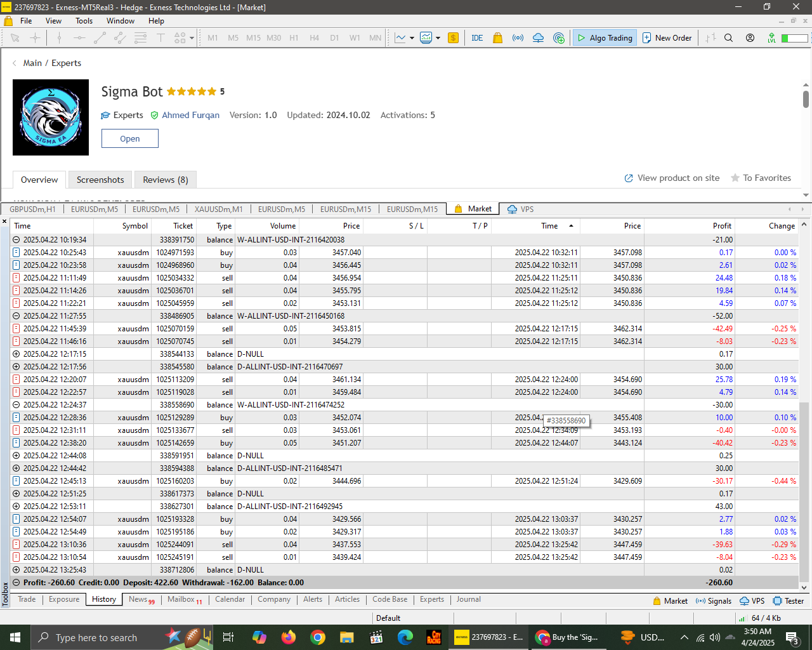Open Signals in the Toolbox footer
Viewport: 812px width, 650px height.
click(x=714, y=601)
